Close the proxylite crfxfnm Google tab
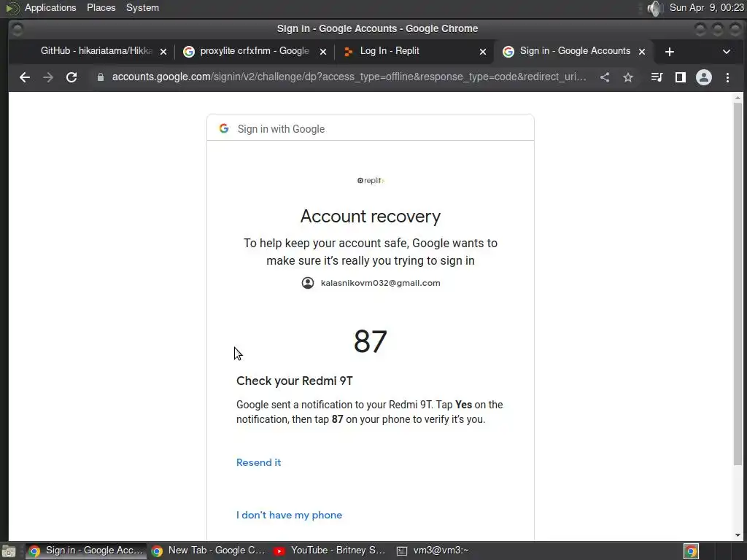 [323, 52]
